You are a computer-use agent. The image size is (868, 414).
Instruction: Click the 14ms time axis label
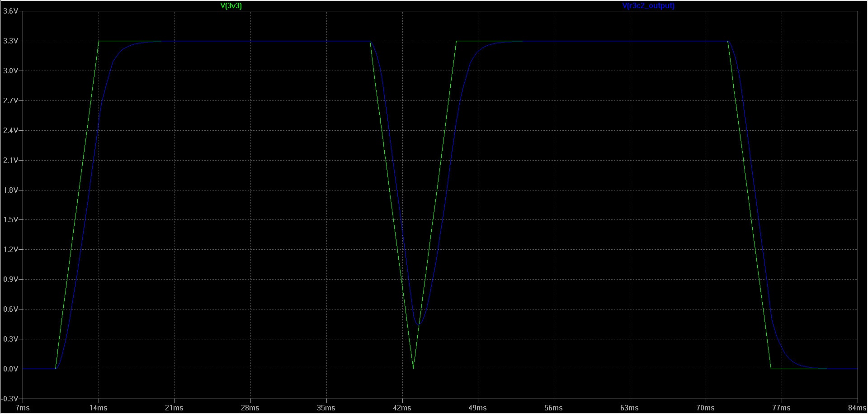pyautogui.click(x=99, y=408)
